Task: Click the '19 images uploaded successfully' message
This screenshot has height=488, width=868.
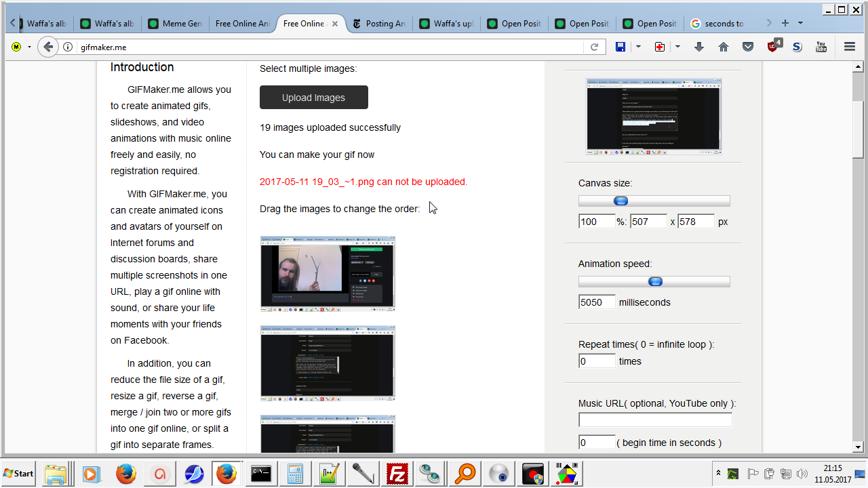Action: [x=330, y=127]
